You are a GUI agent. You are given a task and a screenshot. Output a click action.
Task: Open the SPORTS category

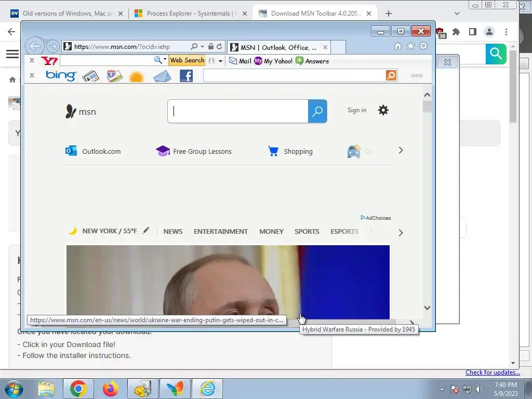tap(307, 231)
